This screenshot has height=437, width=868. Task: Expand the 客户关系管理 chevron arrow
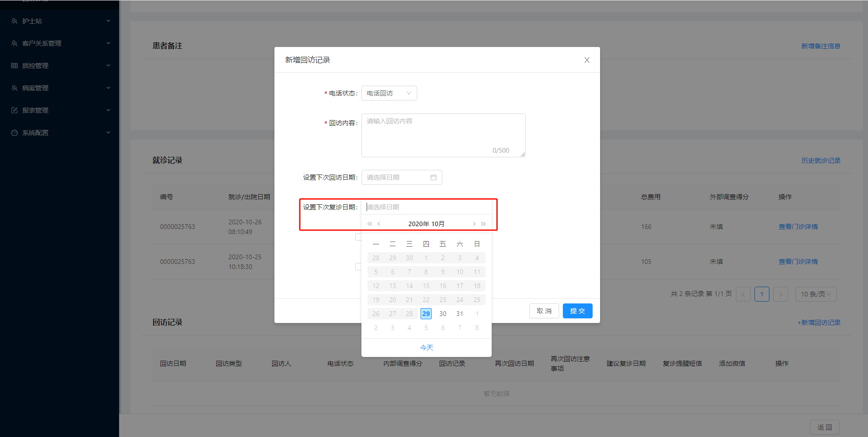click(x=108, y=43)
